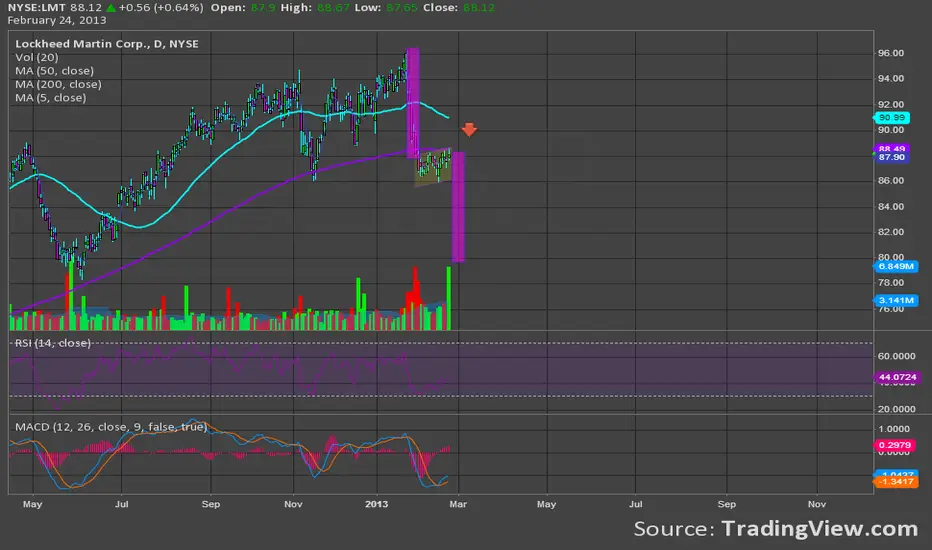Click the 96.00 price axis label
This screenshot has width=932, height=550.
pos(890,53)
